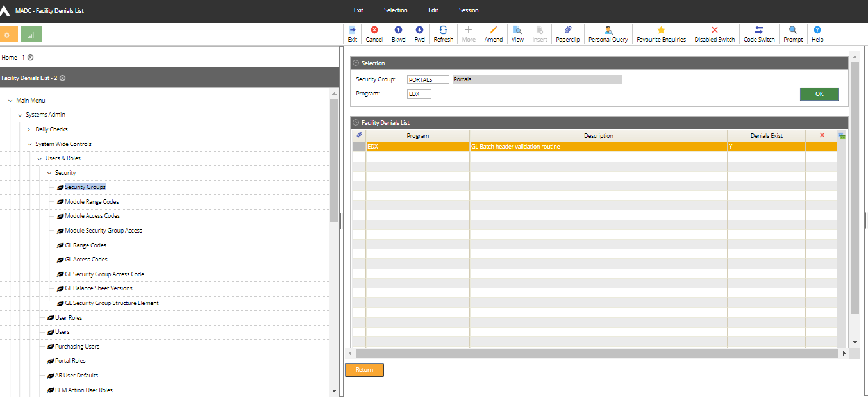Open the Edit menu
Image resolution: width=868 pixels, height=398 pixels.
click(x=433, y=10)
